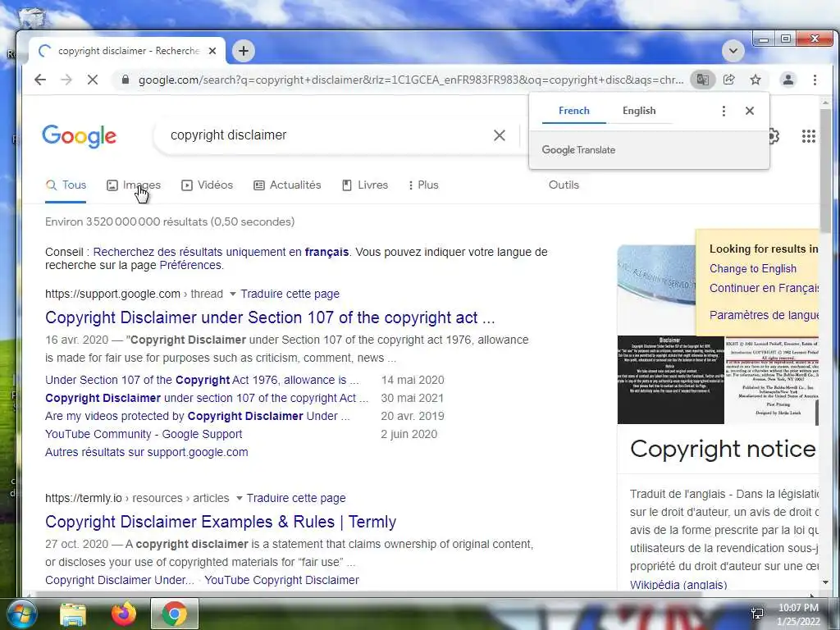The image size is (840, 630).
Task: Bookmark this page with the star
Action: tap(756, 80)
